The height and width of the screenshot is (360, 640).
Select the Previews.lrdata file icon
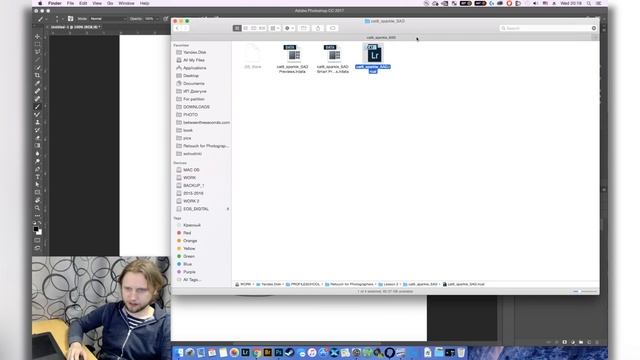292,53
